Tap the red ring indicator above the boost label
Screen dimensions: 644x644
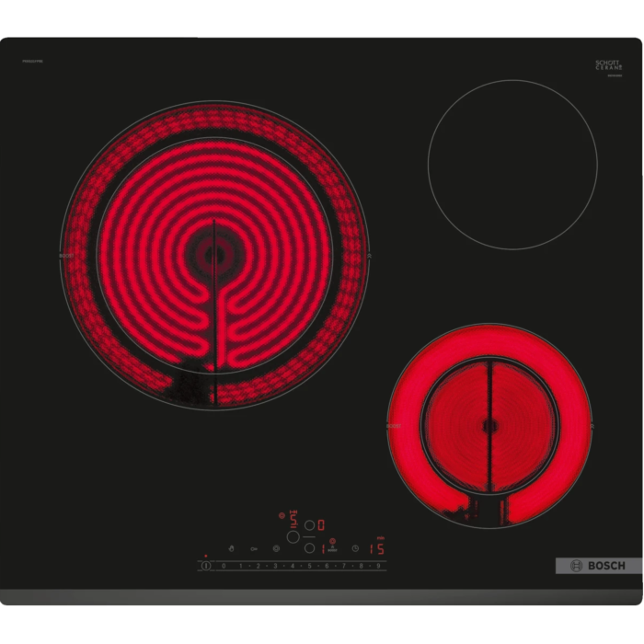pyautogui.click(x=332, y=541)
